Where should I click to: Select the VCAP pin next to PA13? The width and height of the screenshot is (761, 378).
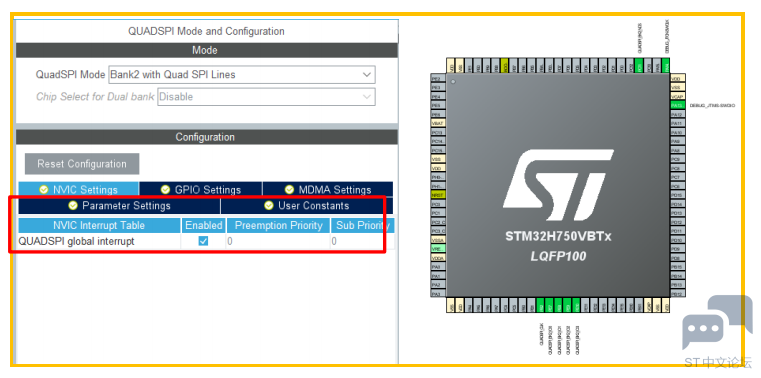pyautogui.click(x=678, y=97)
